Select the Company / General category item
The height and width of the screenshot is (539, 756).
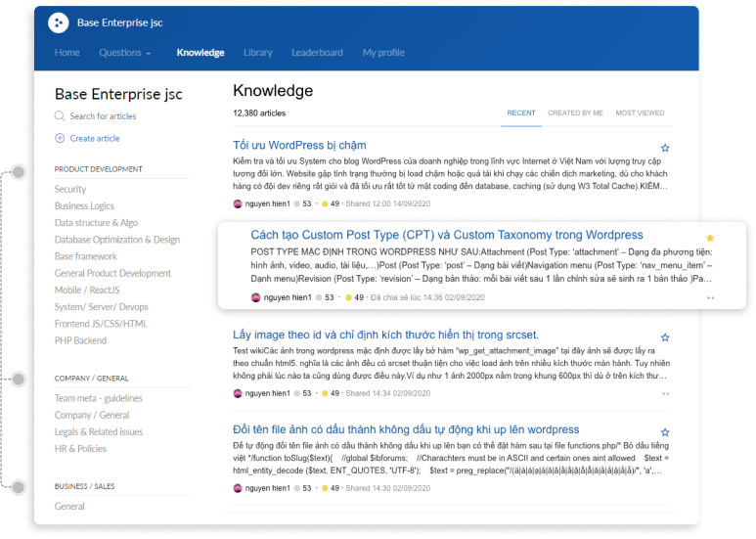tap(92, 415)
